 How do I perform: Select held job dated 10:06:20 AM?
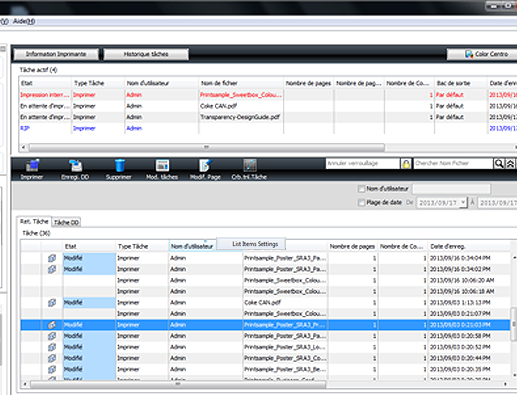265,280
